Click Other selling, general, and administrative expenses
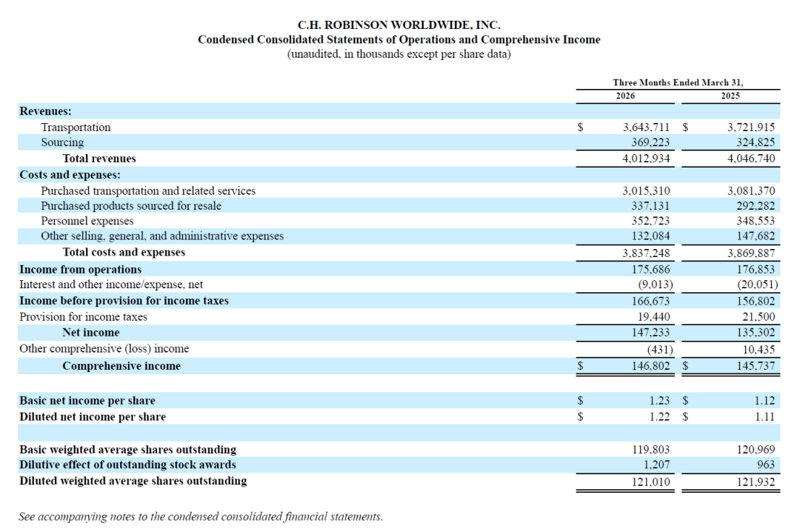The image size is (800, 532). [x=162, y=236]
